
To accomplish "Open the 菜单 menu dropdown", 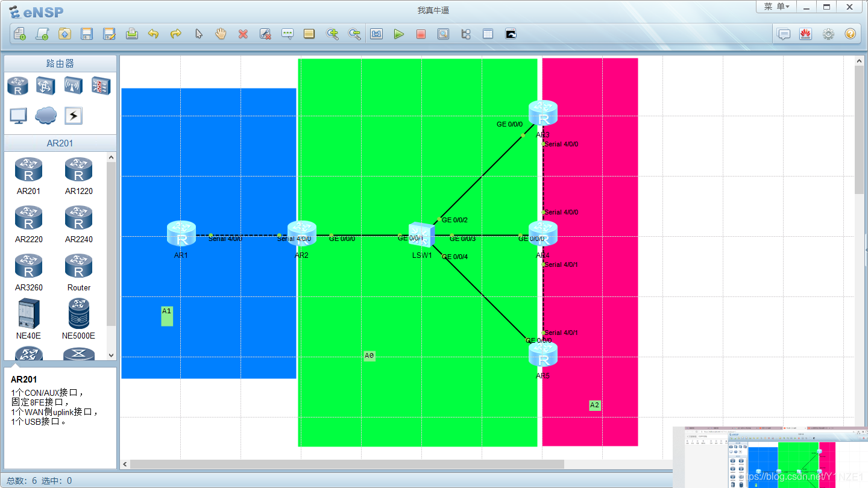I will click(776, 7).
